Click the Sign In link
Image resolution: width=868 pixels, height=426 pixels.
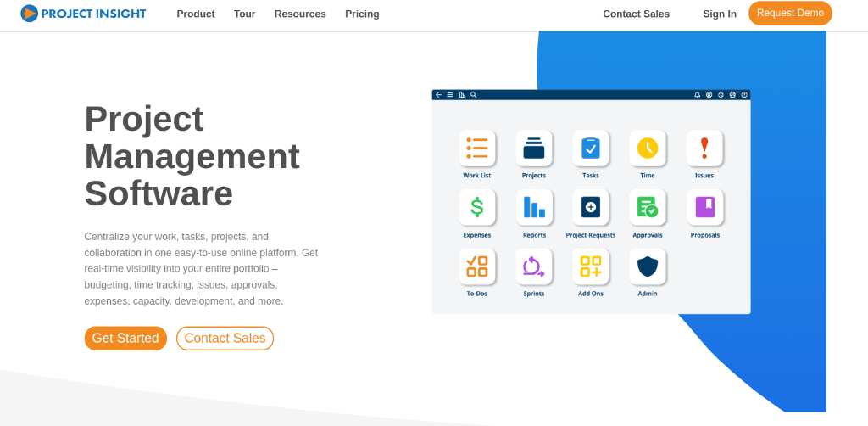pyautogui.click(x=720, y=14)
